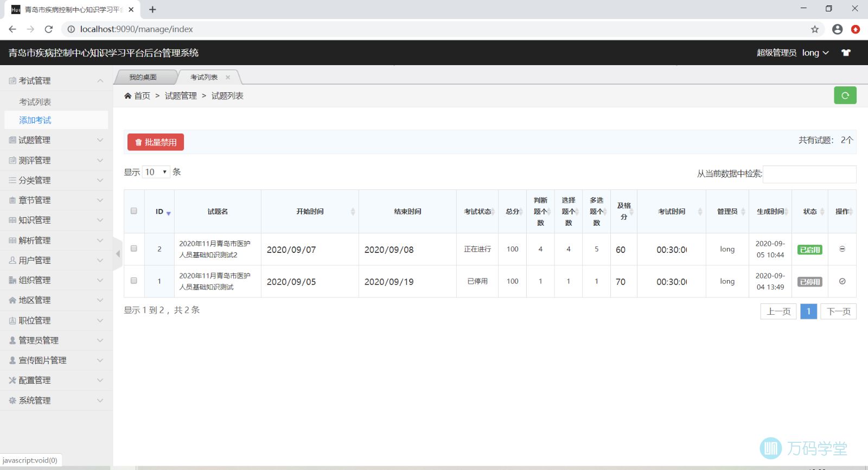Image resolution: width=868 pixels, height=470 pixels.
Task: Expand the 分类管理 menu
Action: point(56,180)
